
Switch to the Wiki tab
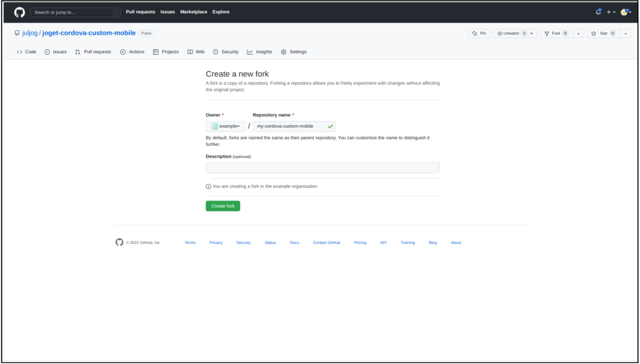(196, 52)
